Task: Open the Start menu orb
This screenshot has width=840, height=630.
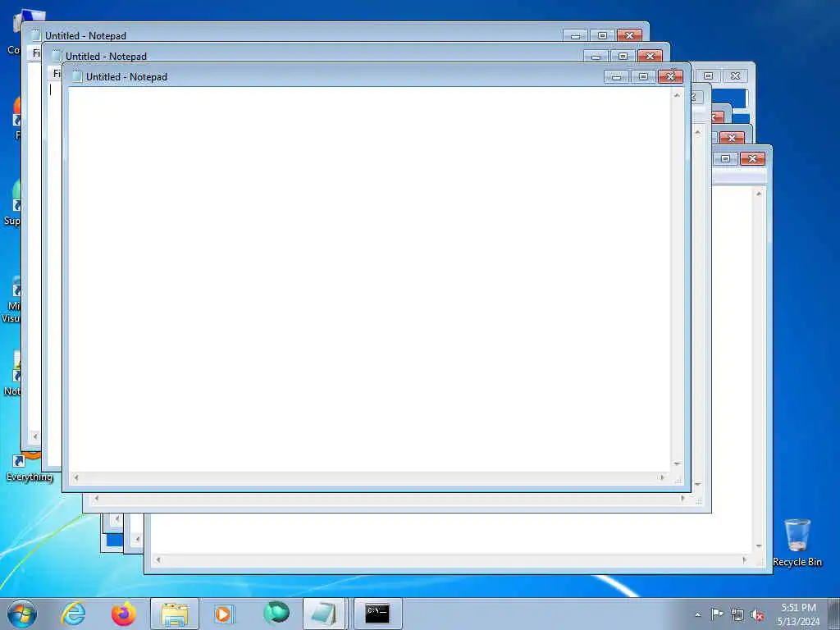Action: coord(22,614)
